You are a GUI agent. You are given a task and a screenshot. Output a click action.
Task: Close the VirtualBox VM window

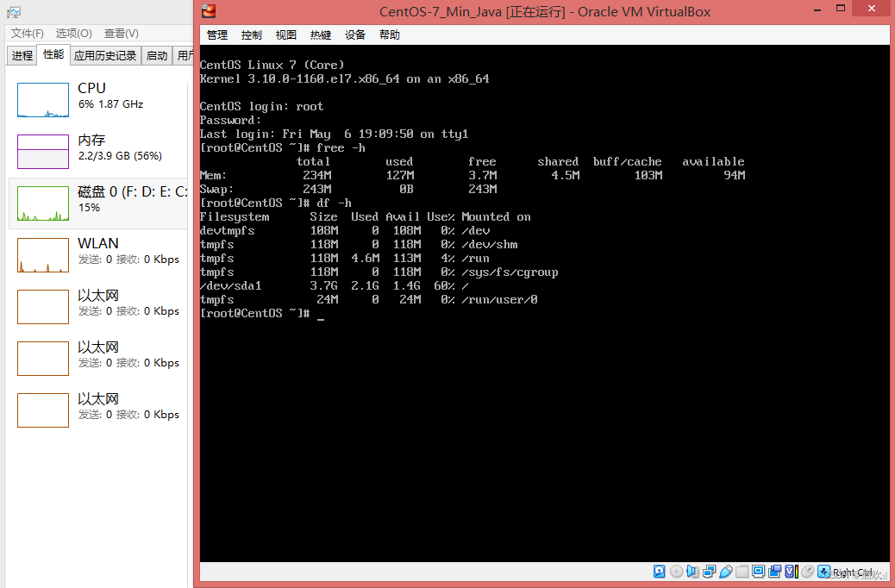(x=871, y=8)
